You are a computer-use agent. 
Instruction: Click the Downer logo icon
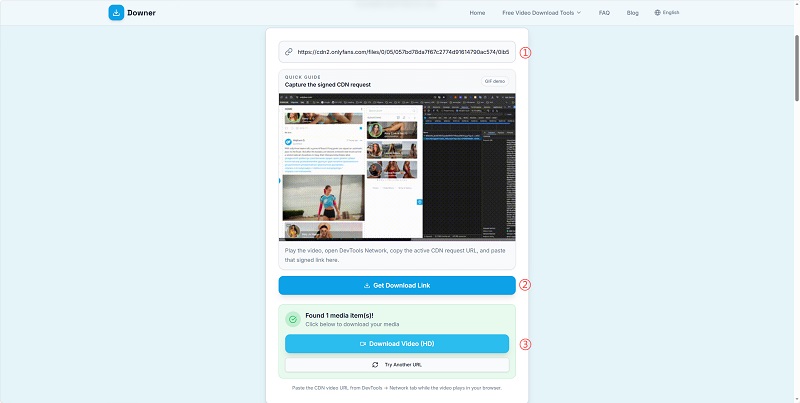116,13
